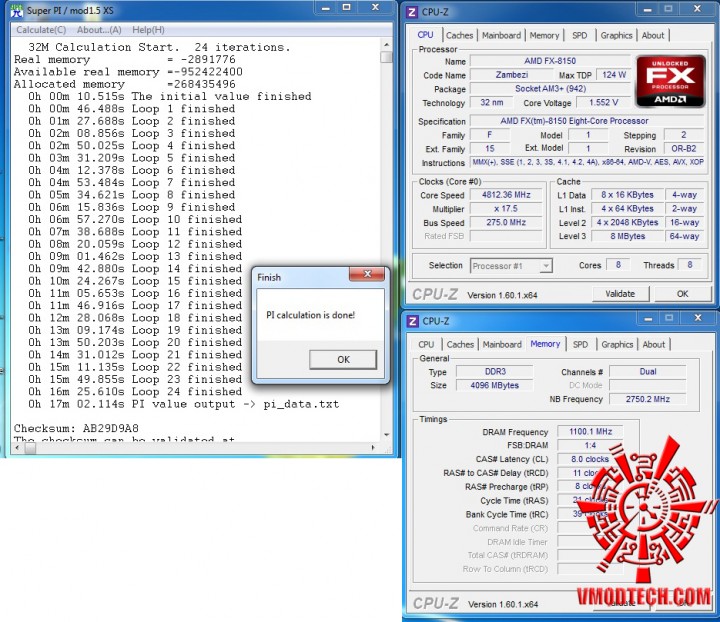Click the Super PI horizontal scrollbar thumb
This screenshot has width=720, height=622.
click(30, 448)
